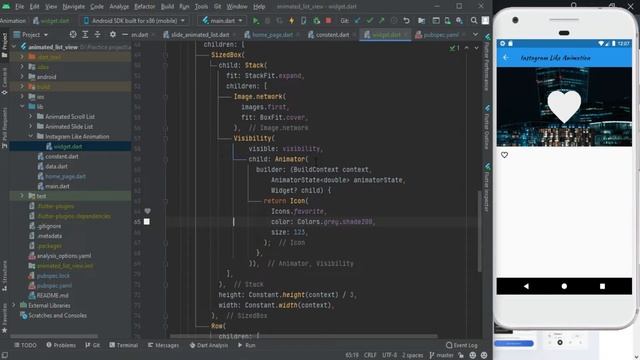Click the locate-in-project target icon
This screenshot has height=360, width=640.
click(x=73, y=35)
